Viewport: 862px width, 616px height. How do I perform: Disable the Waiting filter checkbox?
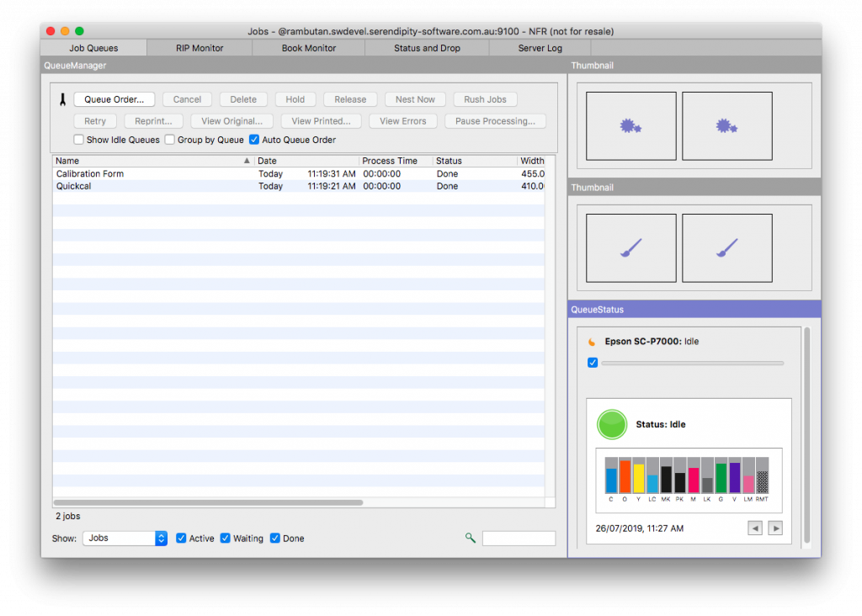click(x=225, y=538)
